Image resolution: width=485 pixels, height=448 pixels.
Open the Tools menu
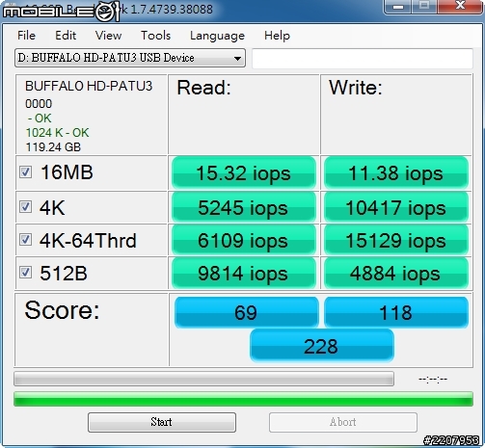155,36
